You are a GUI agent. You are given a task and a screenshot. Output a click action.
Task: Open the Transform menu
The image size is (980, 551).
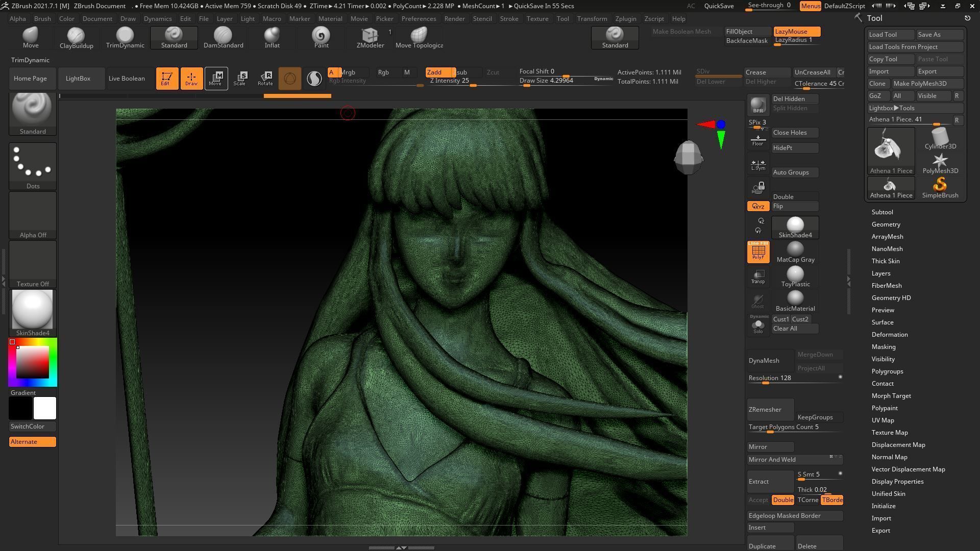pos(592,19)
